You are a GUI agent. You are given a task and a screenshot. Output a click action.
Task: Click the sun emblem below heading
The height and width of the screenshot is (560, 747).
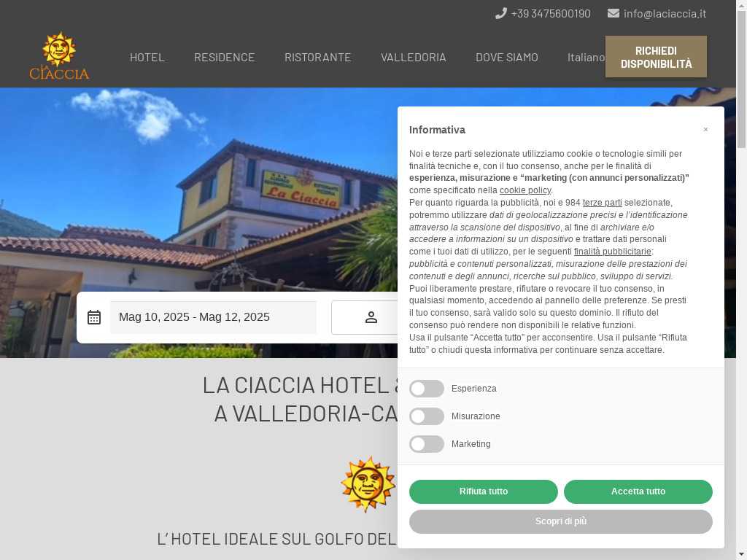tap(368, 484)
